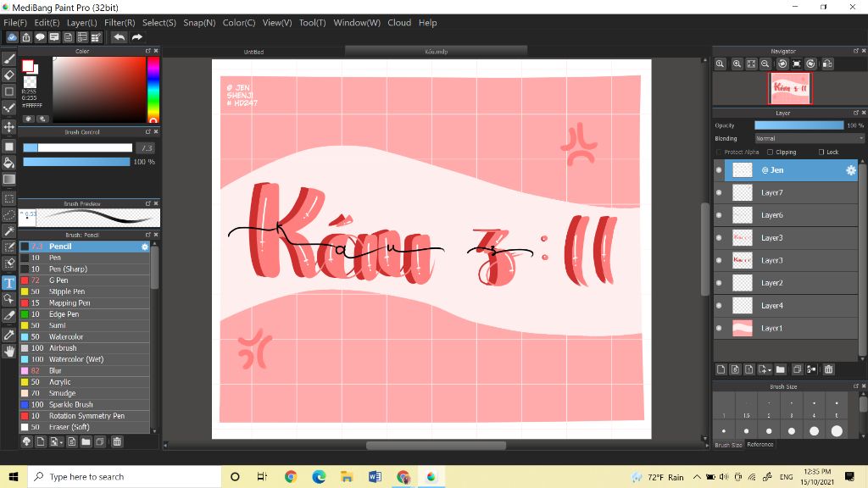Select the Brush tool in left toolbar
868x488 pixels.
click(8, 58)
